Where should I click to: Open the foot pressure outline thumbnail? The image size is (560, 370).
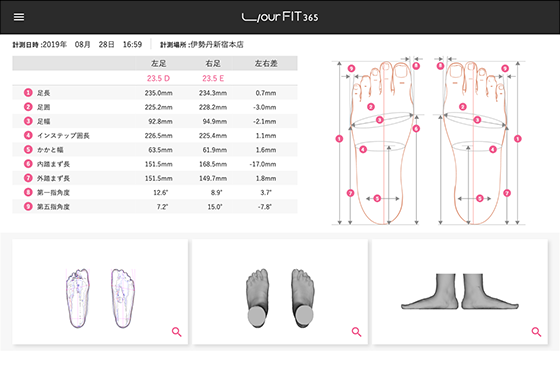[100, 298]
